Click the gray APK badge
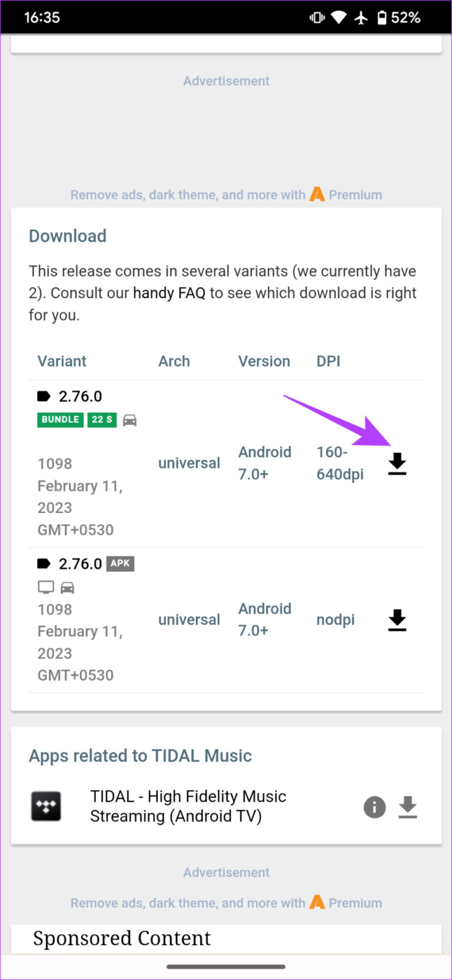Image resolution: width=452 pixels, height=980 pixels. click(x=120, y=564)
